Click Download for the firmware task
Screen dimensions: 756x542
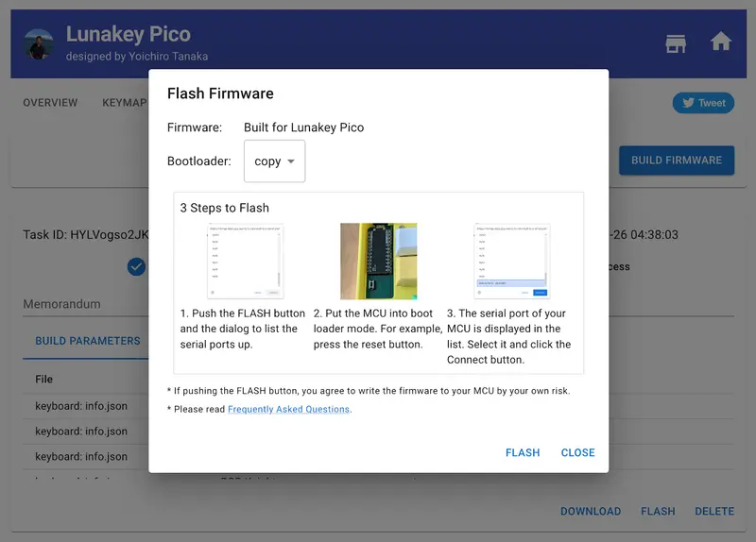[591, 511]
